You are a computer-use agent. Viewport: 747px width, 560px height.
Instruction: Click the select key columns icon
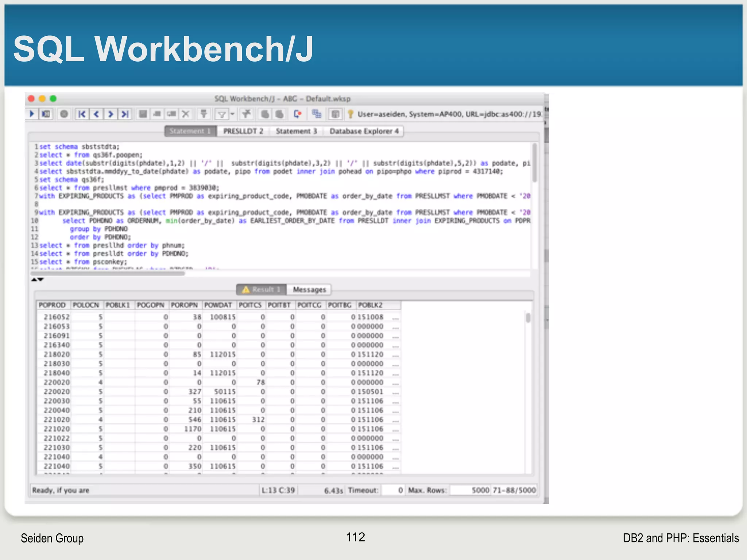(x=204, y=114)
